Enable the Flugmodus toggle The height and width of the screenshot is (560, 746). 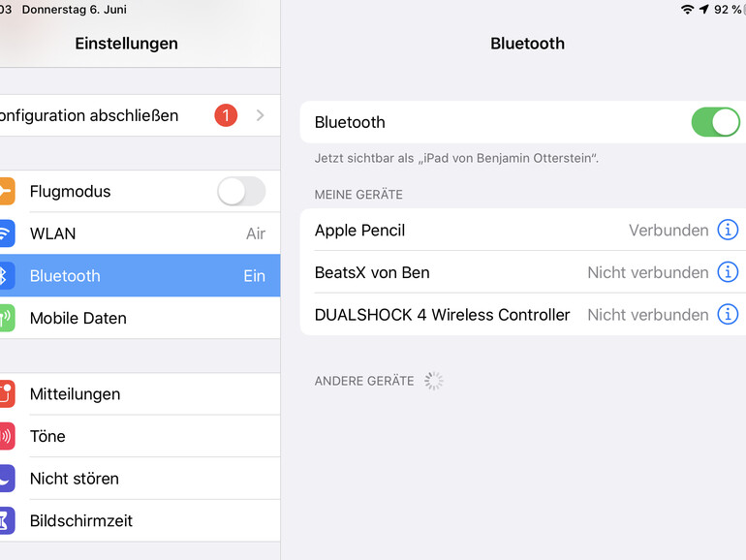[240, 192]
